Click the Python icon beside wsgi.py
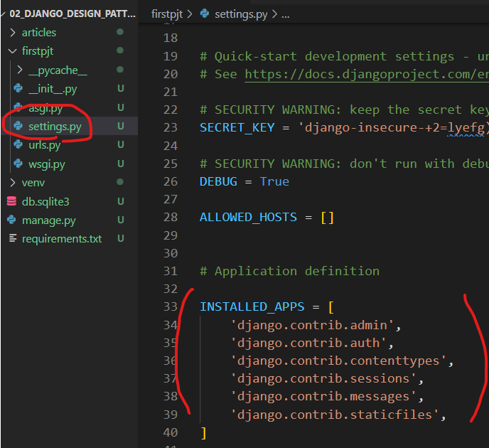The height and width of the screenshot is (448, 489). point(18,163)
